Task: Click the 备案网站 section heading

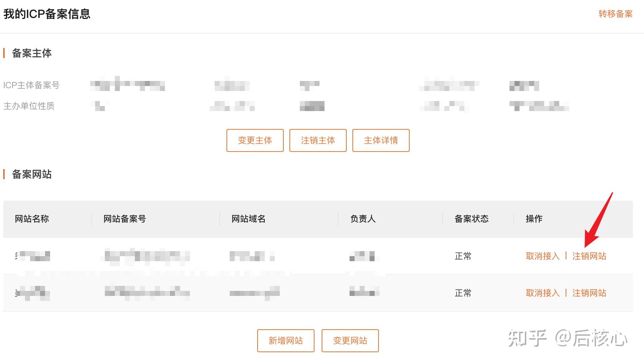Action: (32, 174)
